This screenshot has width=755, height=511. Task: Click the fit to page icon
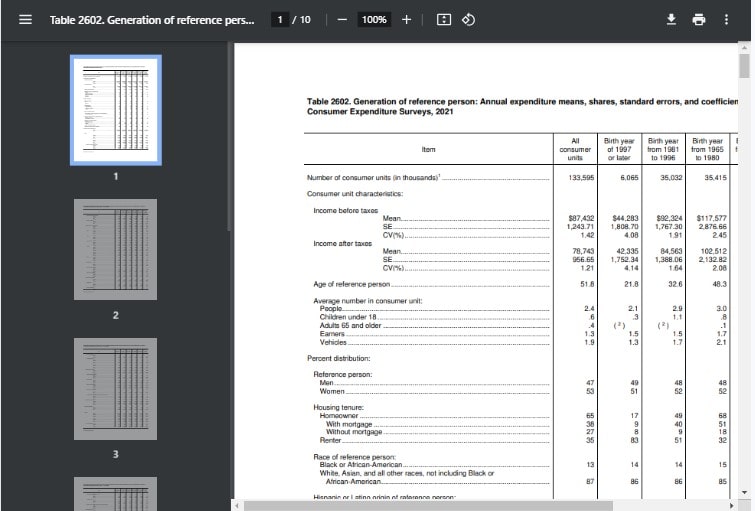click(x=443, y=20)
